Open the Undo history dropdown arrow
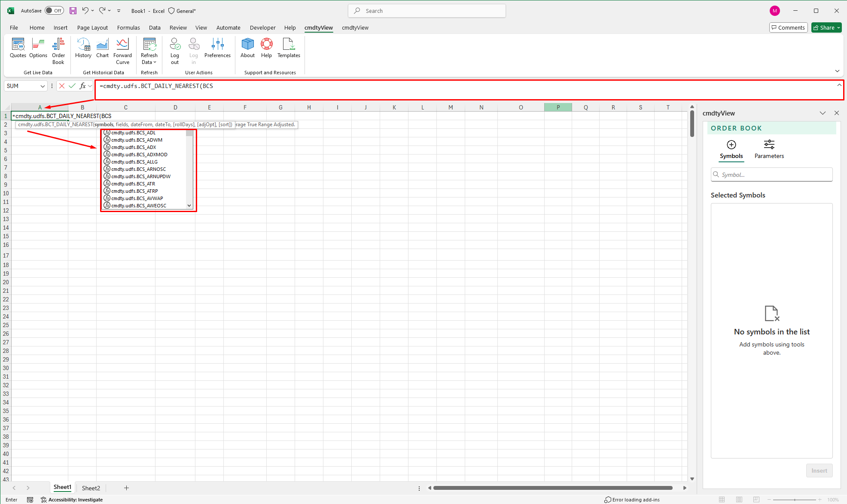The image size is (847, 504). [x=92, y=11]
